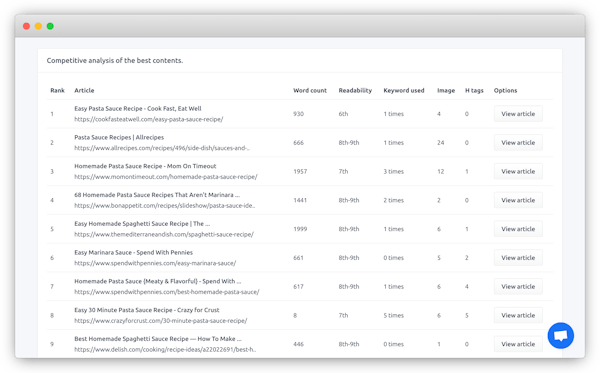View article for Easy Marinara Sauce
The width and height of the screenshot is (600, 373).
point(518,257)
